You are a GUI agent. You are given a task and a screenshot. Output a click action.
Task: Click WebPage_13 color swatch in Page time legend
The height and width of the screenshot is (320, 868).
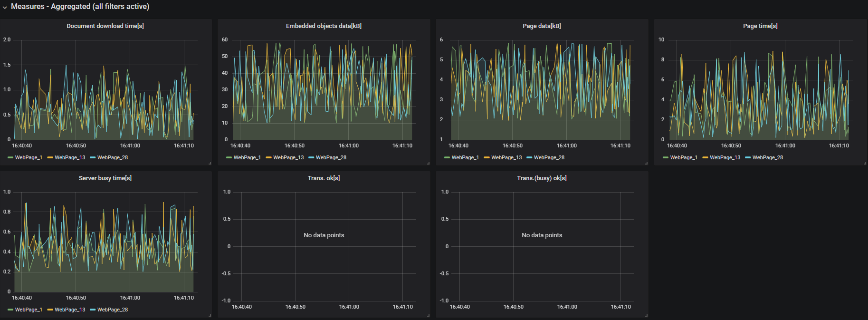point(705,157)
